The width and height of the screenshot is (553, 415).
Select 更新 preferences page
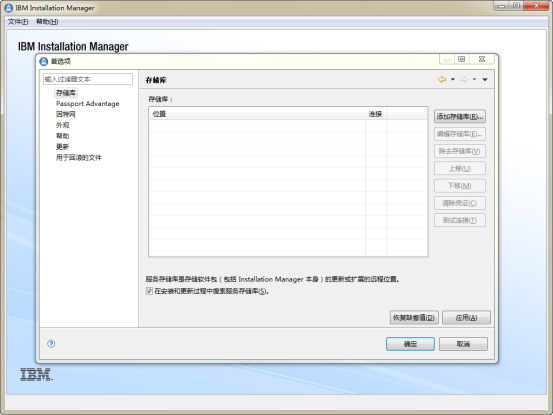pyautogui.click(x=62, y=147)
